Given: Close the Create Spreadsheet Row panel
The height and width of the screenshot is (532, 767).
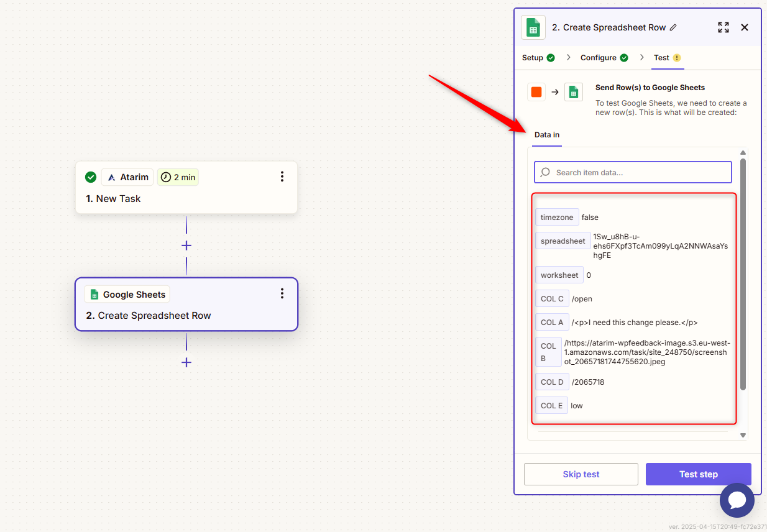Looking at the screenshot, I should 745,27.
